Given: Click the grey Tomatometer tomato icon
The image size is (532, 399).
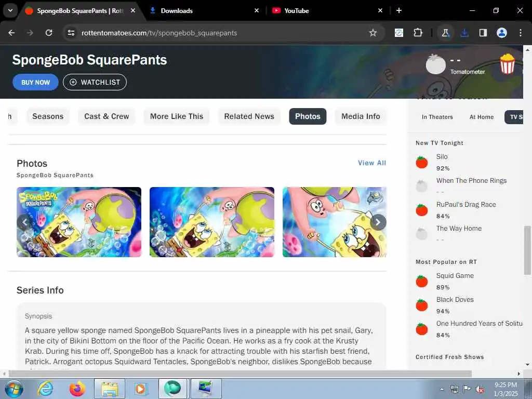Looking at the screenshot, I should click(x=436, y=64).
